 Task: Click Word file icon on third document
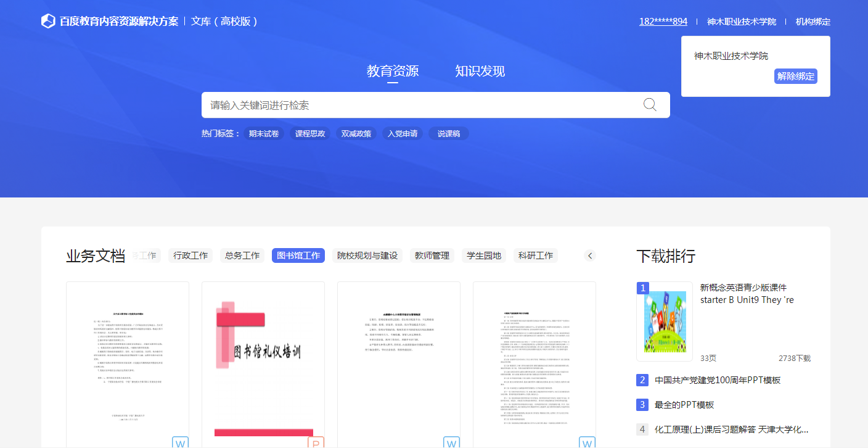pyautogui.click(x=451, y=442)
